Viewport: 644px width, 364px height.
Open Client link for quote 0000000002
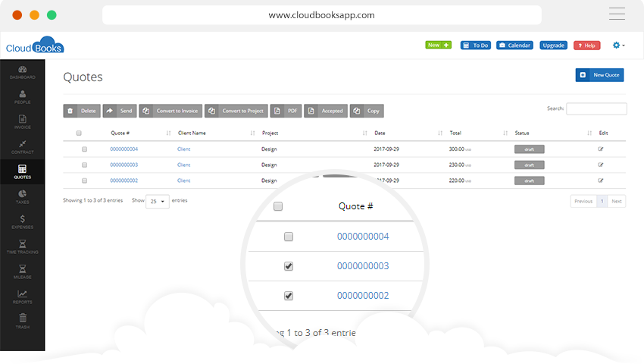point(183,180)
